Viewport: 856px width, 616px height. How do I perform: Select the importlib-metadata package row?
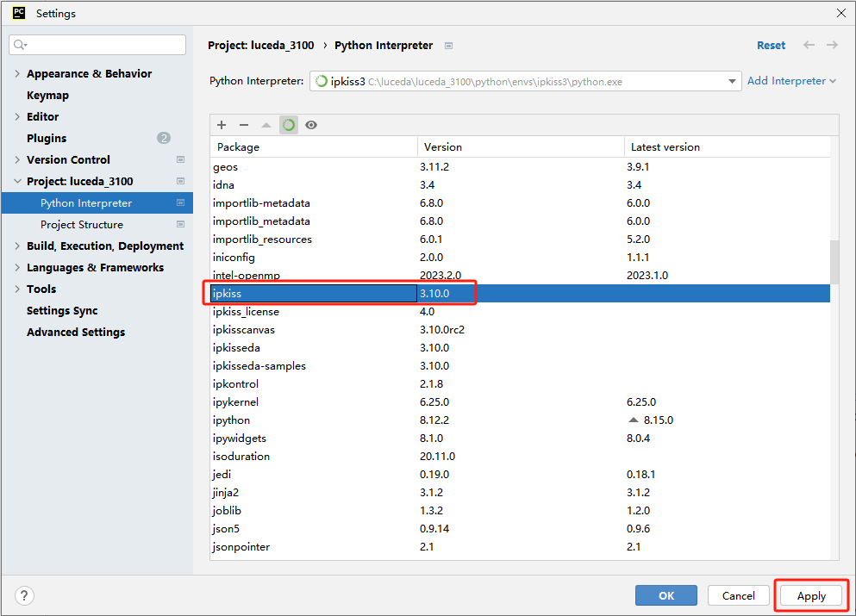coord(521,203)
